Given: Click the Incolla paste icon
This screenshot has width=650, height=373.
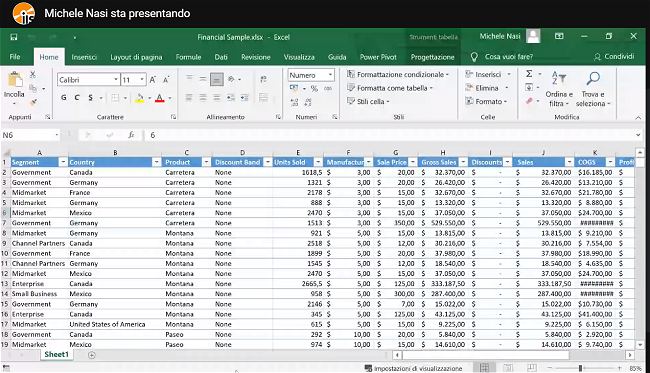Looking at the screenshot, I should (15, 80).
